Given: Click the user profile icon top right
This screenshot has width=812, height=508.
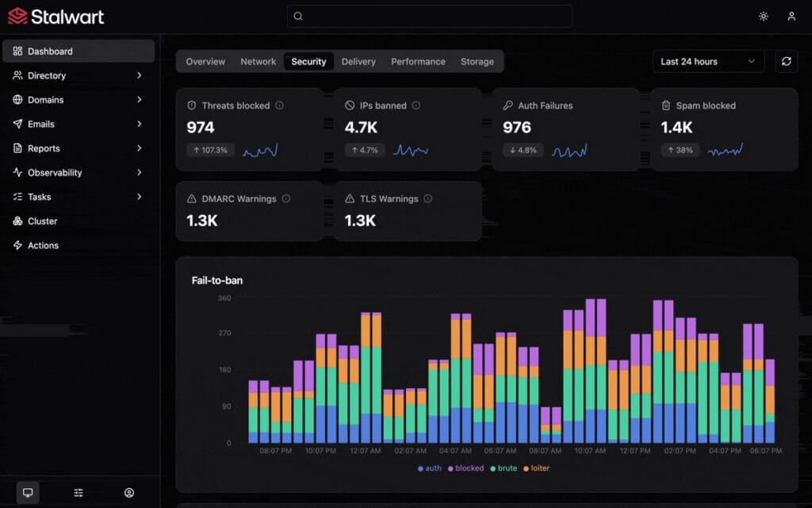Looking at the screenshot, I should tap(791, 16).
